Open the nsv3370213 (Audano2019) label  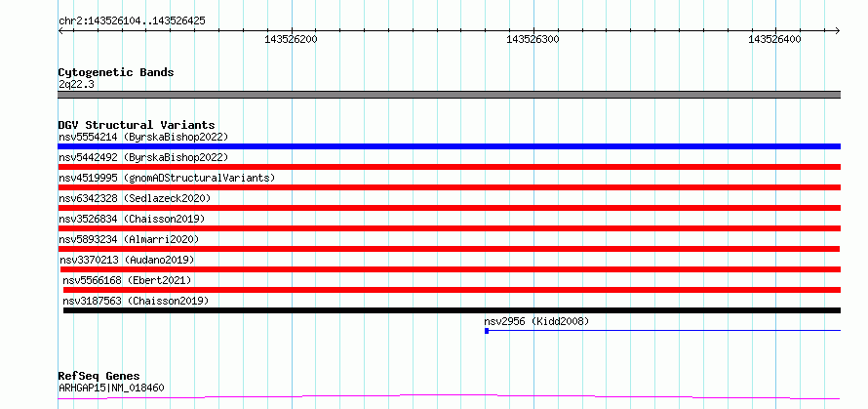tap(127, 260)
